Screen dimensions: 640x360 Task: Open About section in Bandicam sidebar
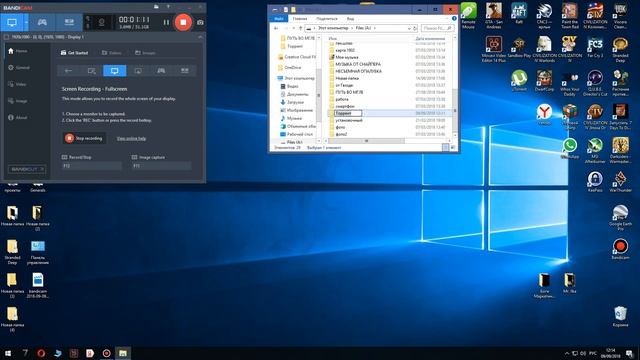coord(18,118)
